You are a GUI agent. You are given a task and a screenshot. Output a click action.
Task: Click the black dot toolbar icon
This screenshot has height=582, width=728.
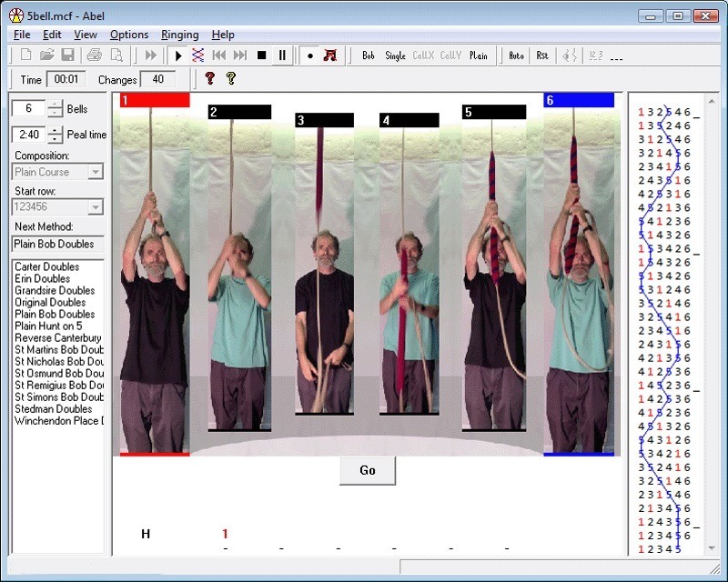tap(310, 55)
